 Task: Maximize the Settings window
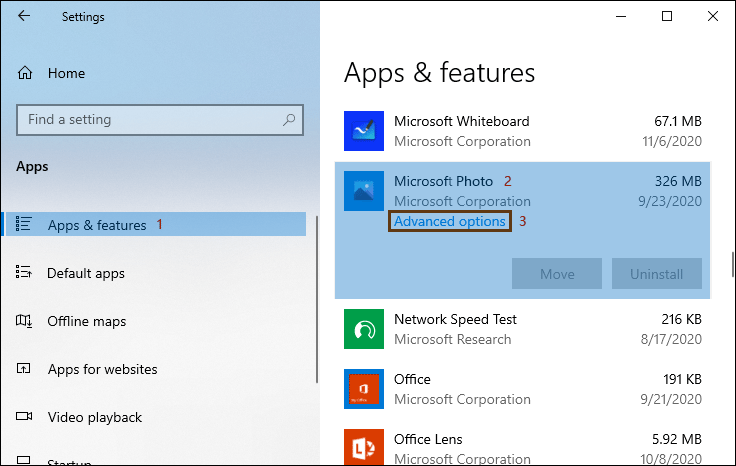(x=667, y=16)
